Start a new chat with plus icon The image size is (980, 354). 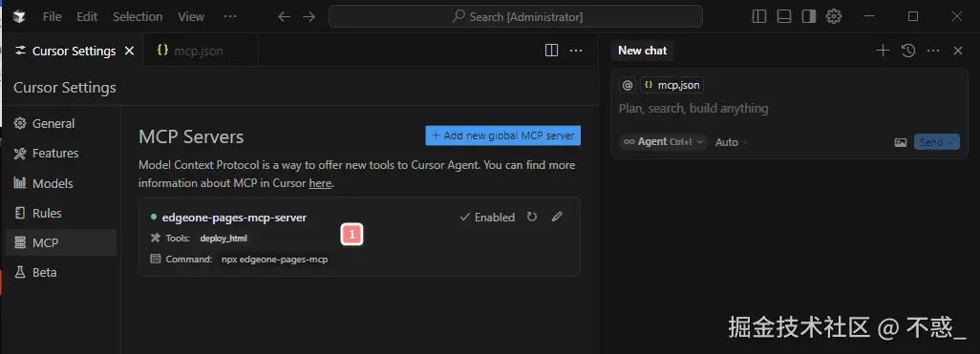pyautogui.click(x=883, y=51)
